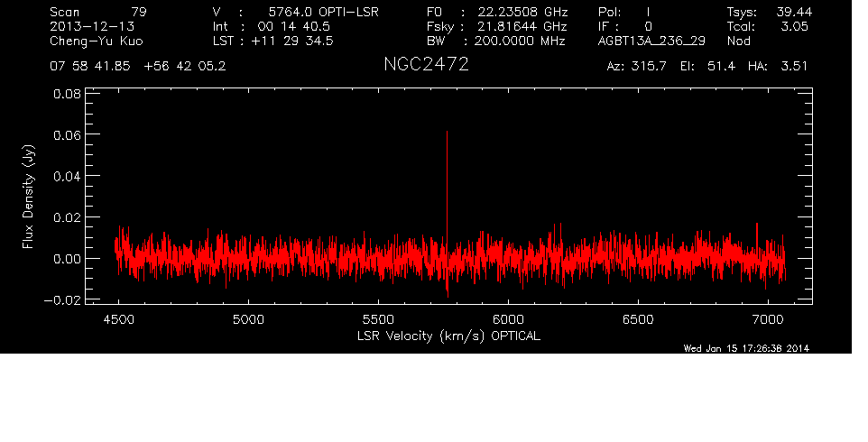Click the emission spike peak near 5764 km/s

pyautogui.click(x=447, y=133)
